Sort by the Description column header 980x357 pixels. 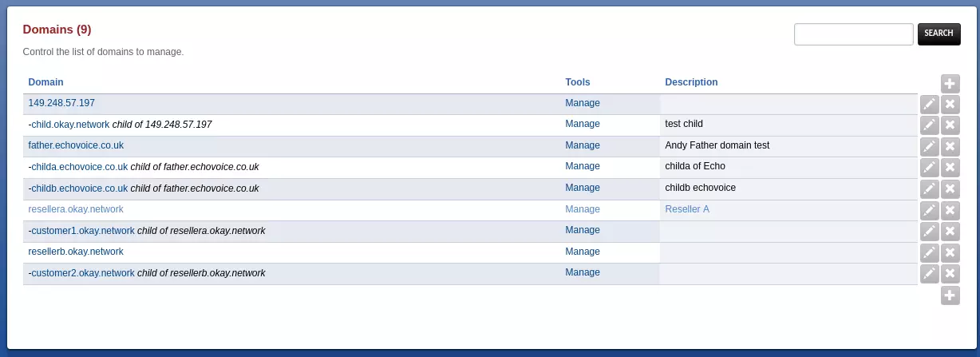tap(691, 82)
